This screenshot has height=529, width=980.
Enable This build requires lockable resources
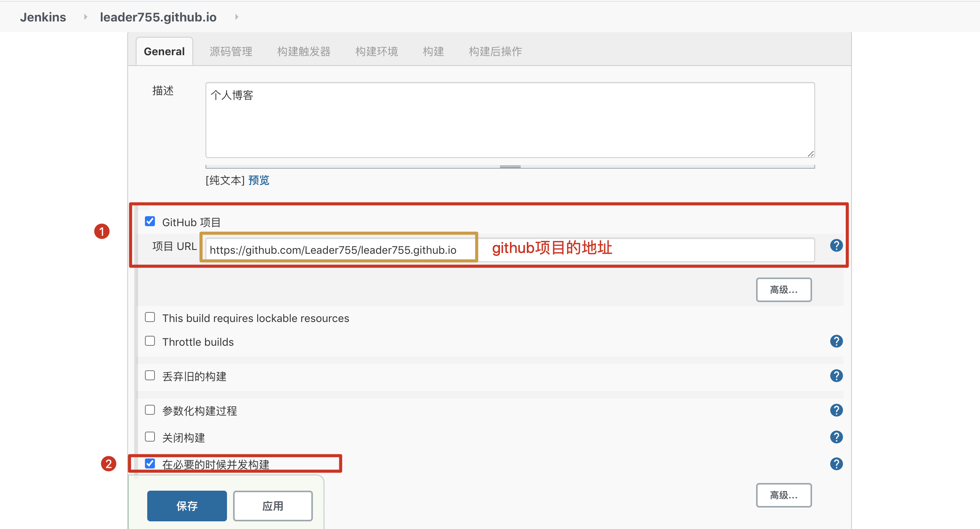pyautogui.click(x=150, y=317)
